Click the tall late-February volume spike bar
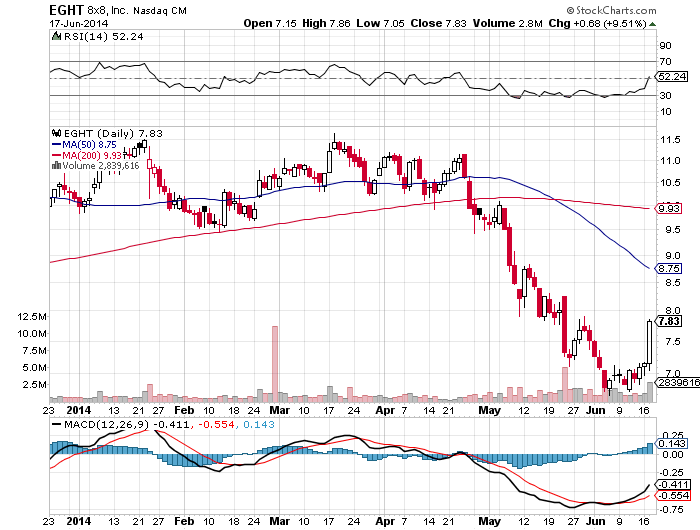700x530 pixels. (275, 364)
